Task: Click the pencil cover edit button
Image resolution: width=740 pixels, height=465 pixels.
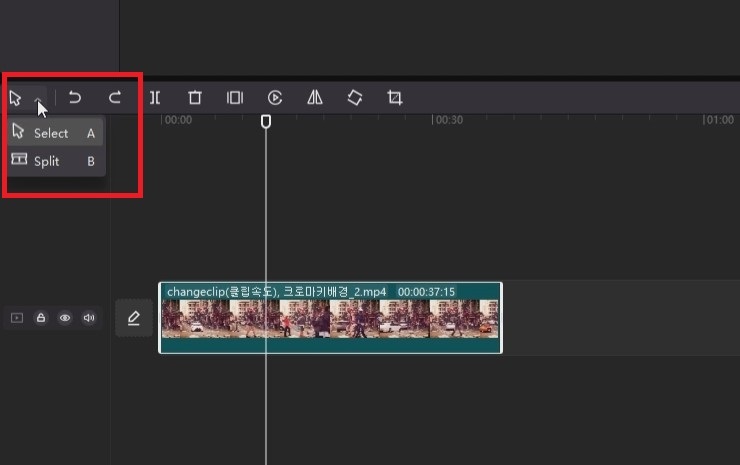Action: point(134,318)
